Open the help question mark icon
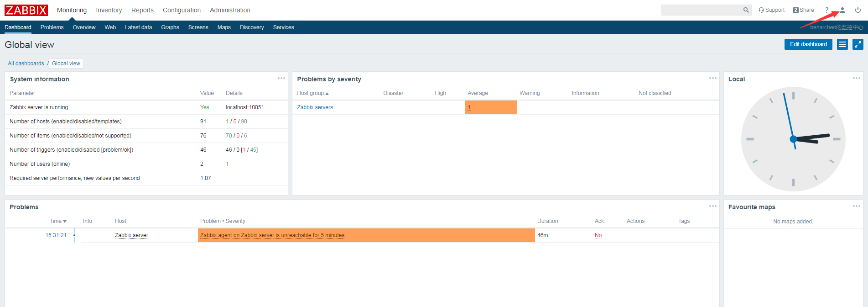This screenshot has width=868, height=307. (826, 10)
